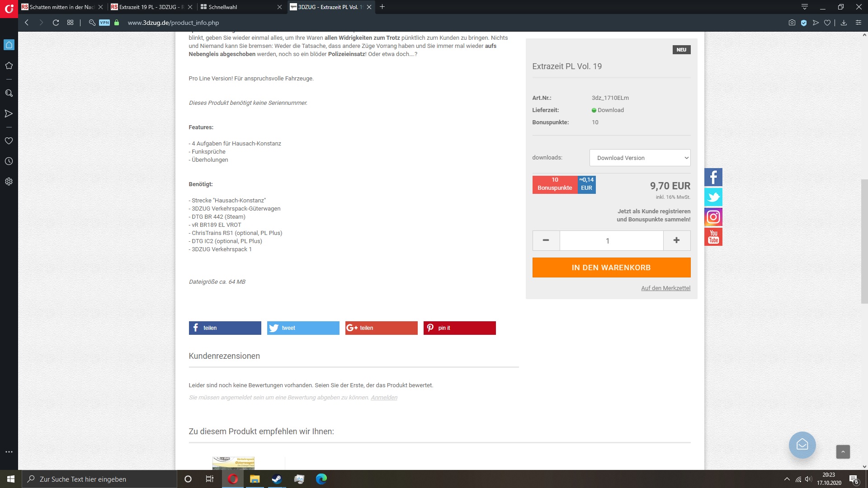This screenshot has height=488, width=868.
Task: Open Microsoft Edge from taskbar
Action: 321,479
